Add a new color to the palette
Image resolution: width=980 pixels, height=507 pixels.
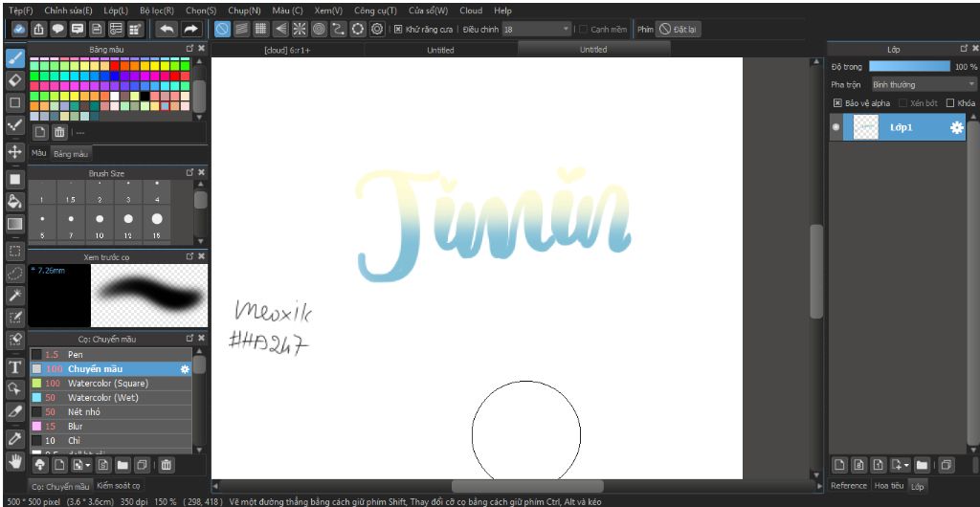39,132
